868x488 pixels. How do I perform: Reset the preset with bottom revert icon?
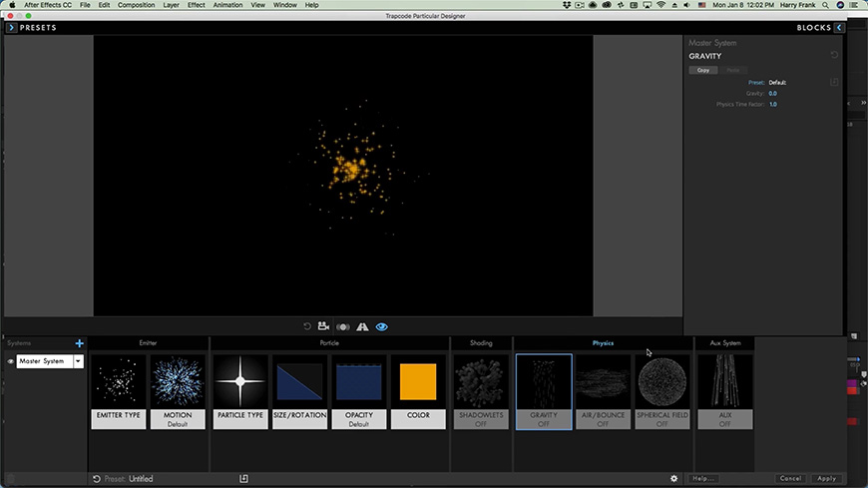tap(97, 479)
